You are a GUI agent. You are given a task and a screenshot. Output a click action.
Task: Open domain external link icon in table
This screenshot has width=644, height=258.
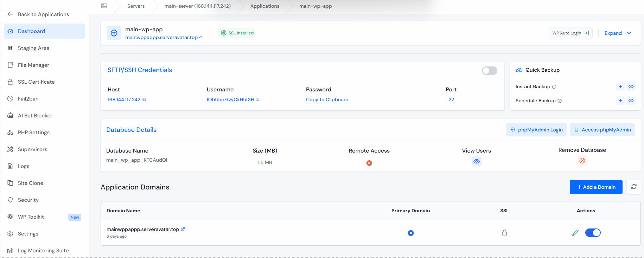tap(183, 229)
